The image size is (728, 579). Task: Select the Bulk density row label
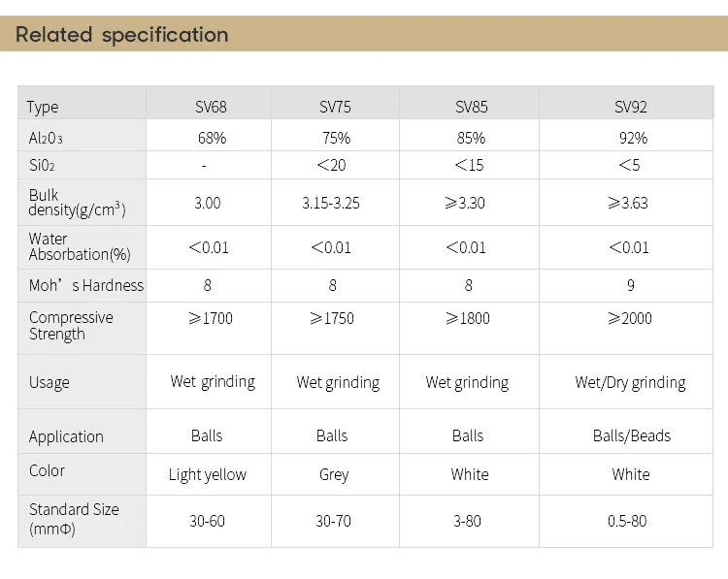pos(77,203)
